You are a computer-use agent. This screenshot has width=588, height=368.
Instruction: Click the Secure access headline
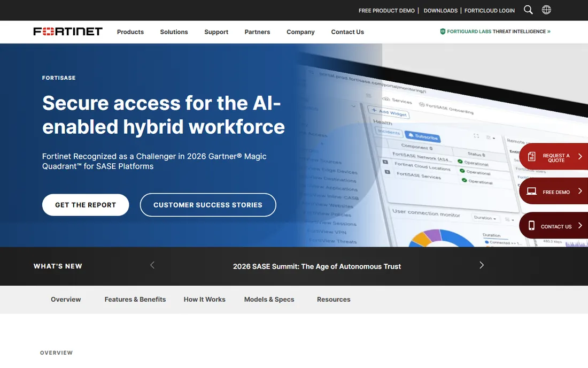164,115
